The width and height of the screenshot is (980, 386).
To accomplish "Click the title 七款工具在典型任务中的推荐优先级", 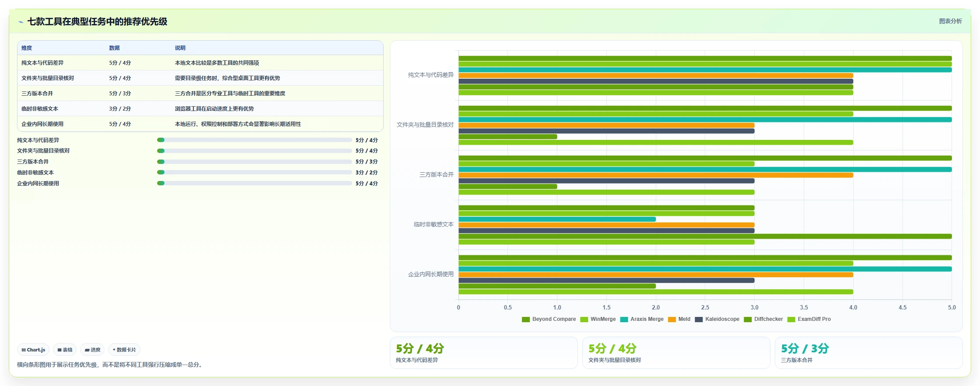I will click(97, 22).
